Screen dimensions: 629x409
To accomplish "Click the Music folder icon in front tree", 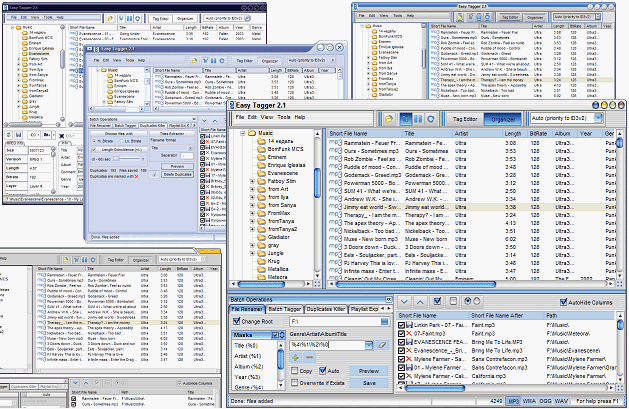I will [x=252, y=133].
